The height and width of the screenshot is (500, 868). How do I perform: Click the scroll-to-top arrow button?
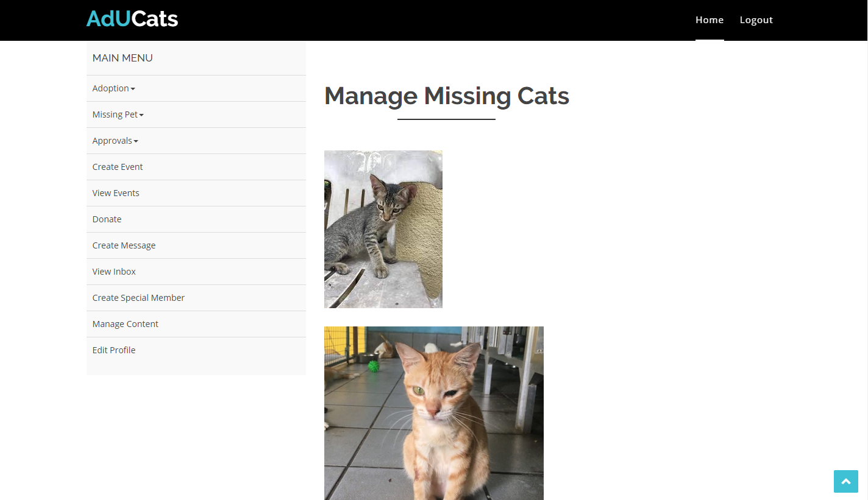845,481
